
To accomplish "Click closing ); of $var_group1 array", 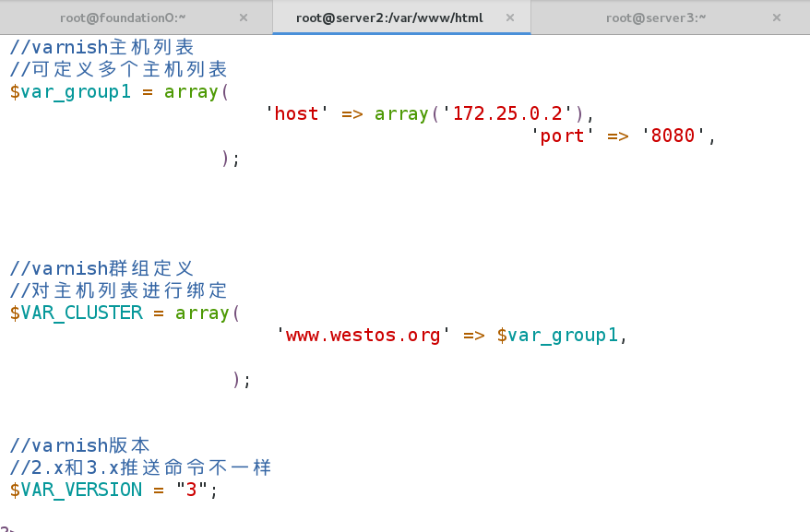I will (x=231, y=158).
